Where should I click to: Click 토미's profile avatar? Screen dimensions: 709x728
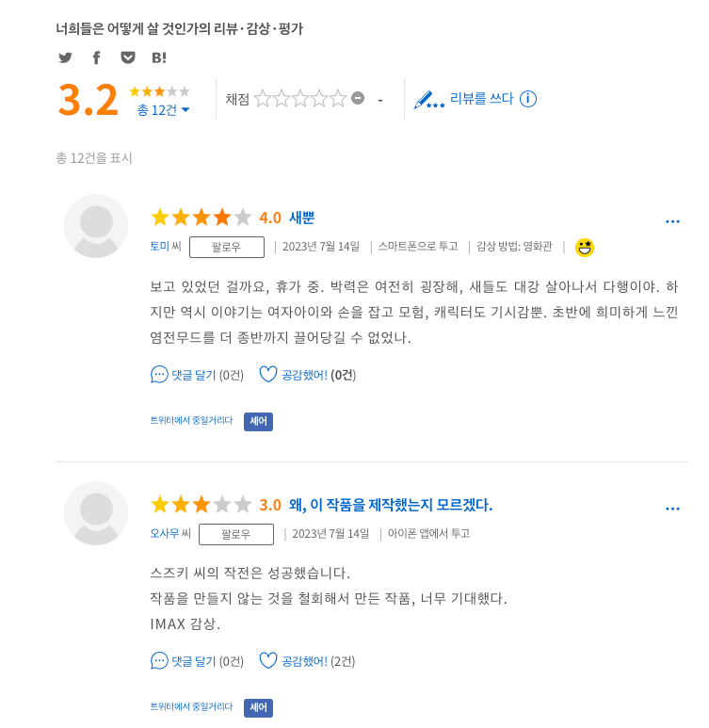[x=96, y=226]
